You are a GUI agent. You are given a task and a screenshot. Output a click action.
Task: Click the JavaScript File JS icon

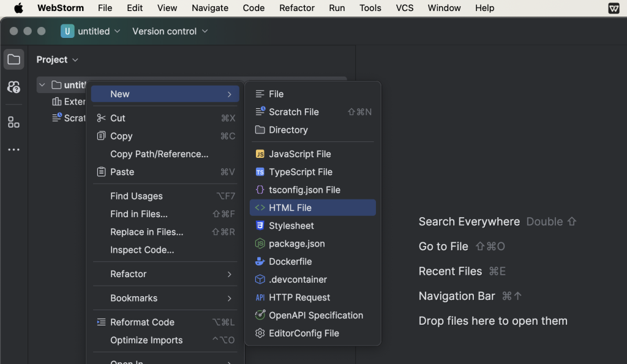[x=260, y=154]
